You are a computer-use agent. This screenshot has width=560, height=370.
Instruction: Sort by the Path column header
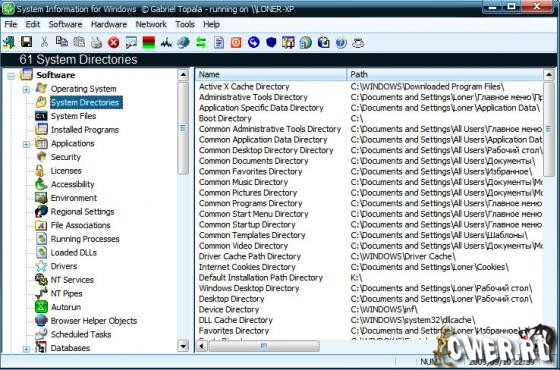coord(444,74)
